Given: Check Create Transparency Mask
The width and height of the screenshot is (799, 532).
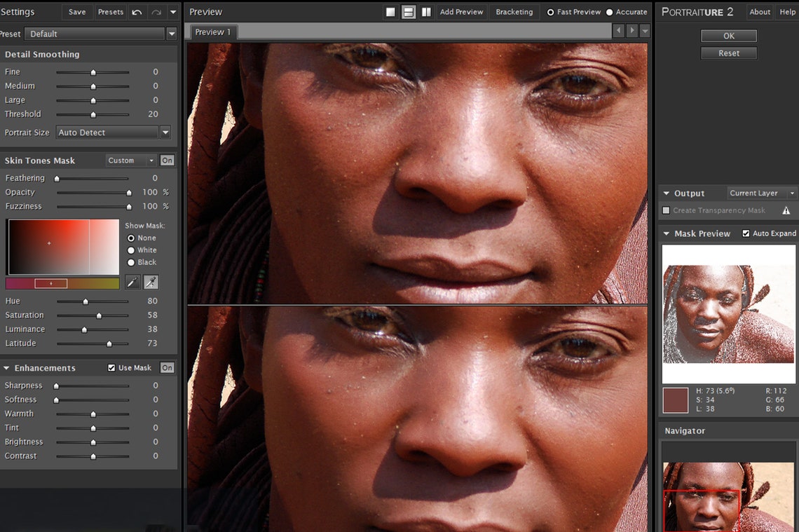Looking at the screenshot, I should (666, 210).
